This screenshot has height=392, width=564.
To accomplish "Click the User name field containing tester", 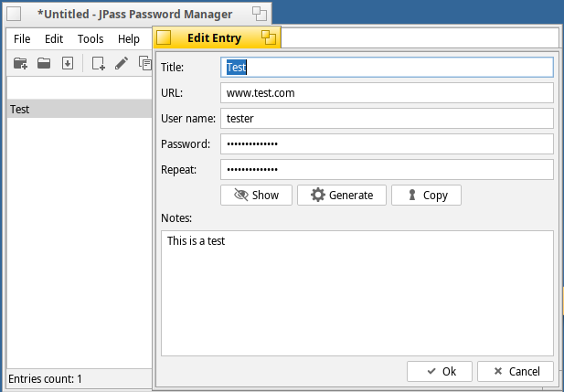I will (387, 118).
